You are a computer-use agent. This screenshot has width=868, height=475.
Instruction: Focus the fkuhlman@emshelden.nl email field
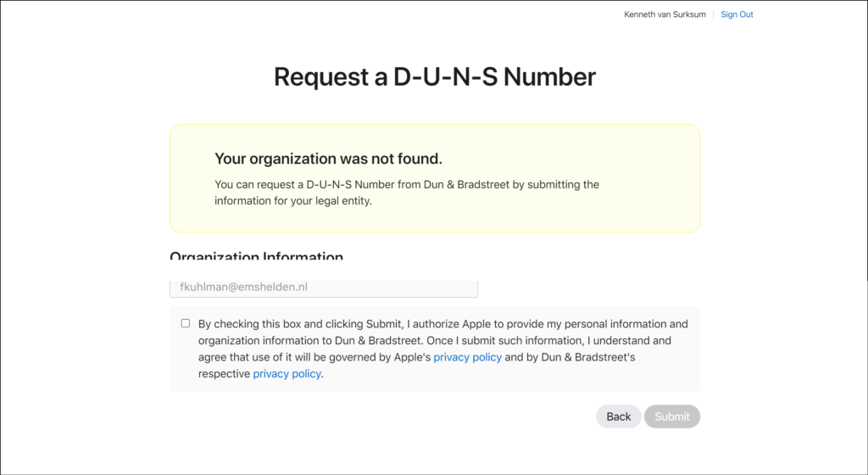324,288
